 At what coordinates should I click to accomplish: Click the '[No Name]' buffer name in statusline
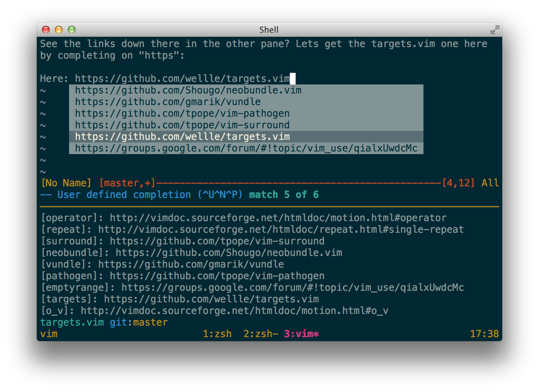point(66,183)
